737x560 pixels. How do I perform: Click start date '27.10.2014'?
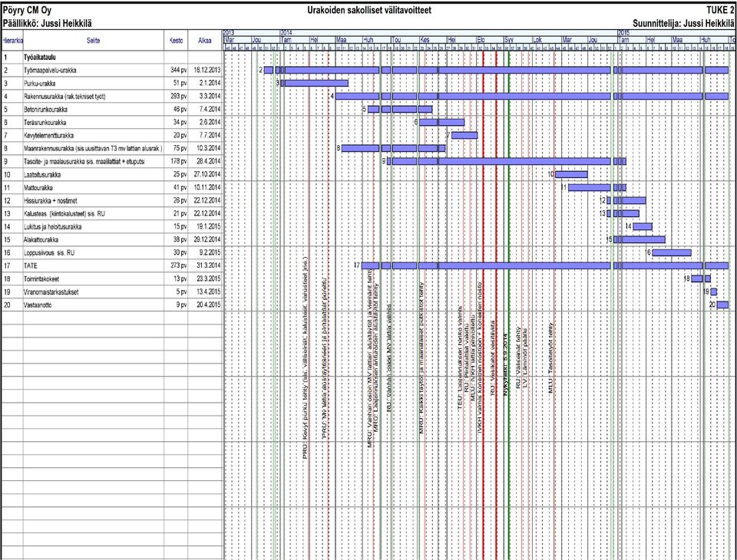(207, 175)
